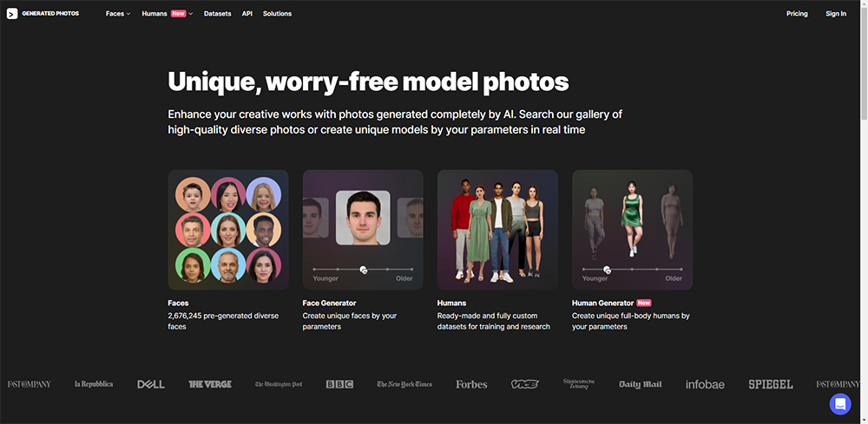The width and height of the screenshot is (868, 424).
Task: Open the Pricing page
Action: tap(797, 14)
